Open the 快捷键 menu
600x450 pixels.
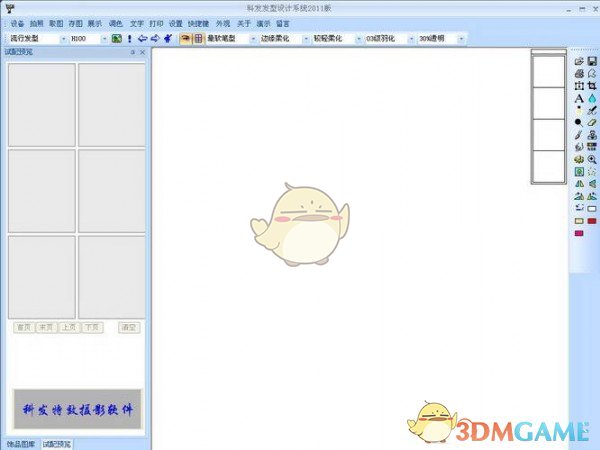tap(199, 24)
